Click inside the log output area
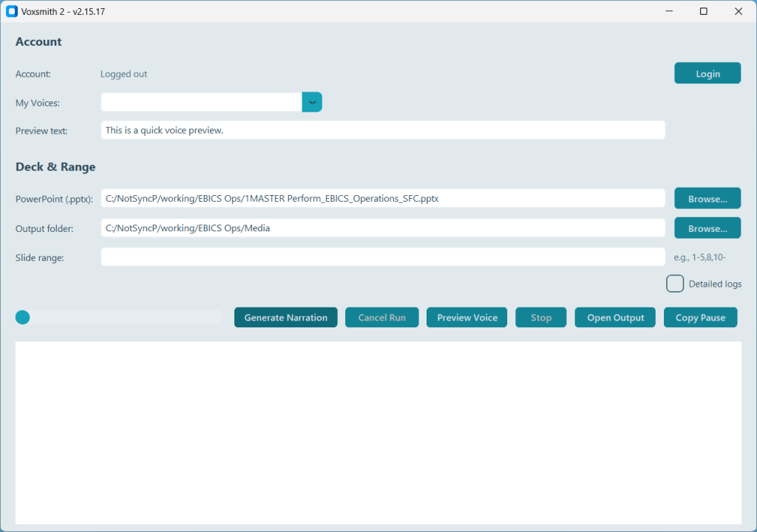Screen dimensions: 757x532 tap(378, 433)
